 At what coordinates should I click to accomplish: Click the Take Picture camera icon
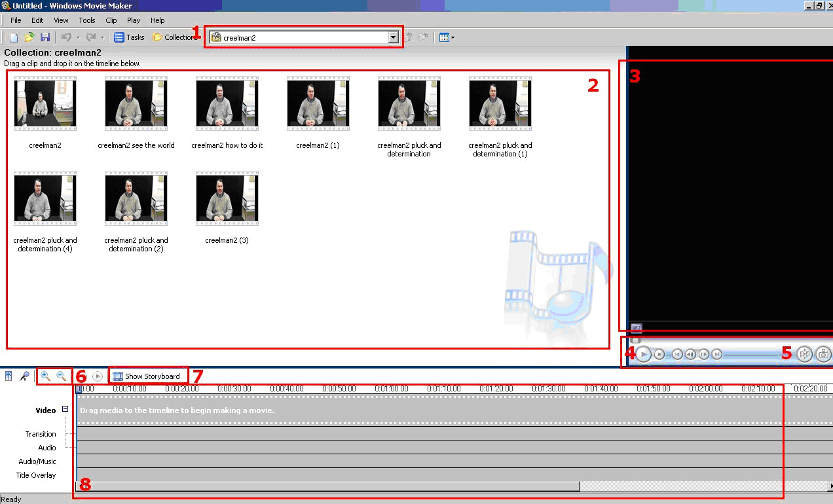pyautogui.click(x=823, y=354)
